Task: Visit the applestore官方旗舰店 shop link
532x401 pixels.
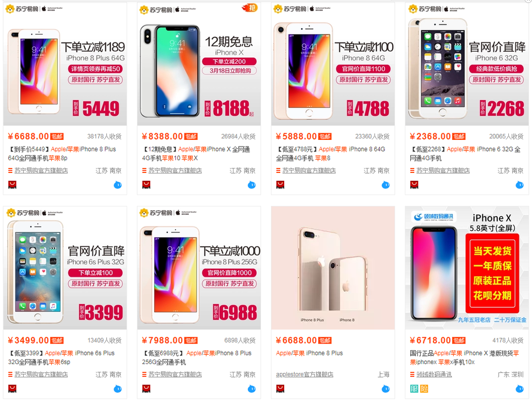Action: [x=305, y=374]
